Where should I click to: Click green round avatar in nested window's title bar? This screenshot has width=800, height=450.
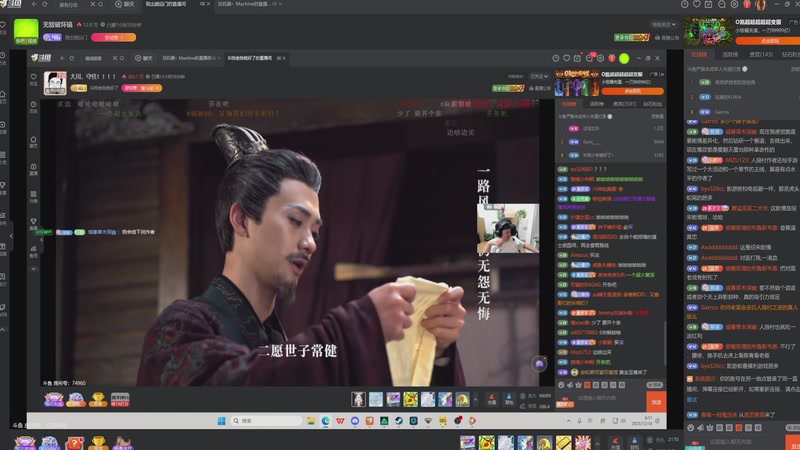[x=624, y=59]
